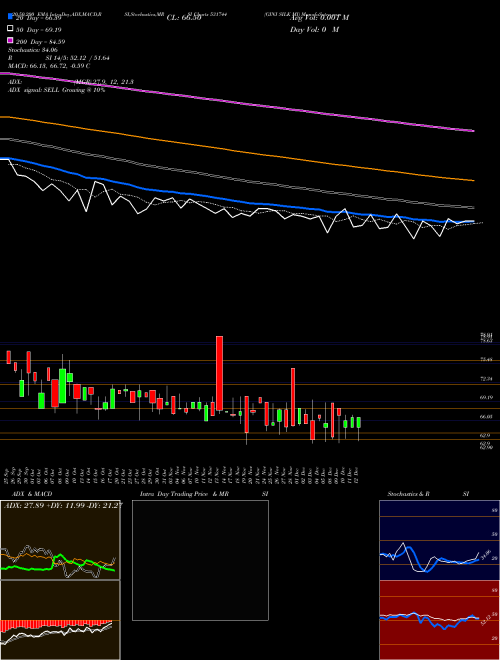
Task: Click the ADX indicator chart panel
Action: click(60, 540)
